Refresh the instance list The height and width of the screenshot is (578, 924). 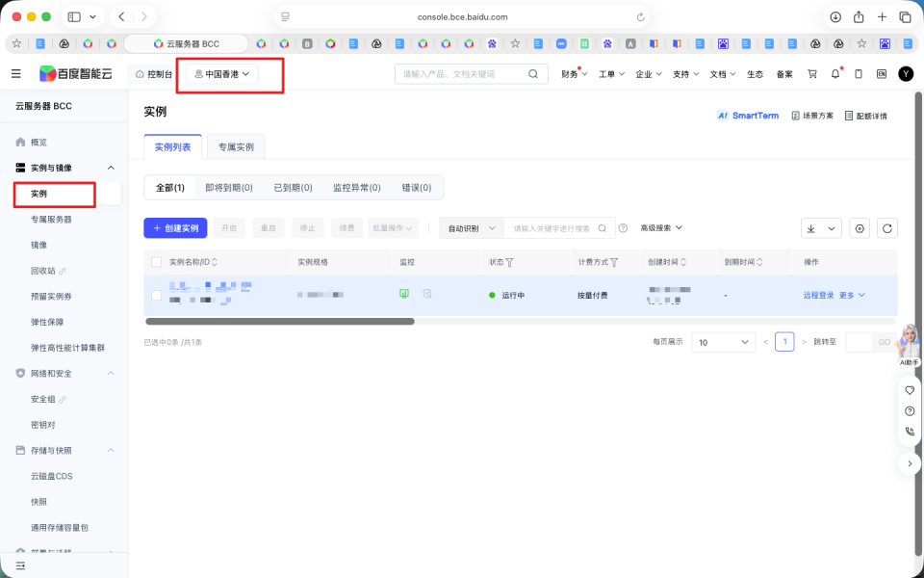click(887, 228)
